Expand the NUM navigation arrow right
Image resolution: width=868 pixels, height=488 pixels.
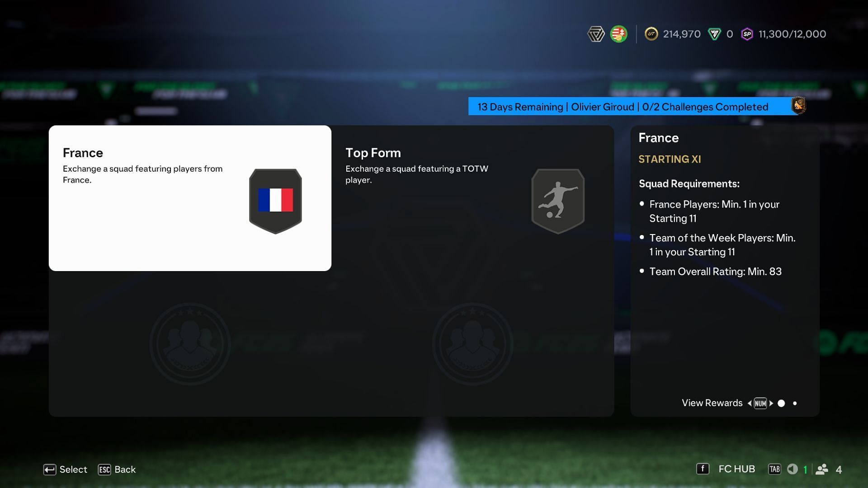click(x=771, y=402)
